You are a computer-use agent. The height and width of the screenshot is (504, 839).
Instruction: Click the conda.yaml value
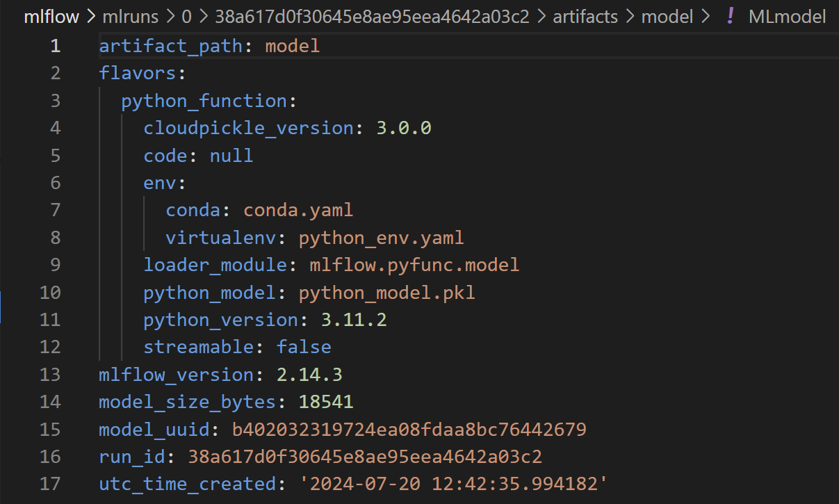298,210
